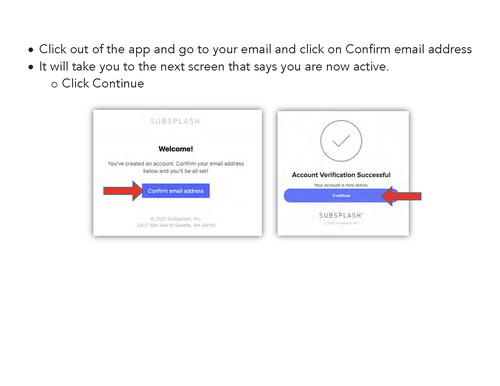Viewport: 500px width, 386px height.
Task: Click the SUBSPLASH logo below the Continue button
Action: 341,215
